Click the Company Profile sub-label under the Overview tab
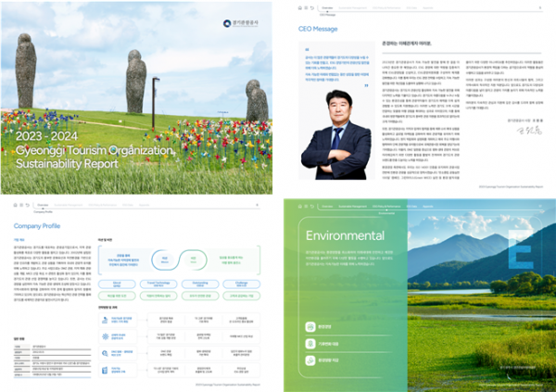This screenshot has height=392, width=556. 43,212
